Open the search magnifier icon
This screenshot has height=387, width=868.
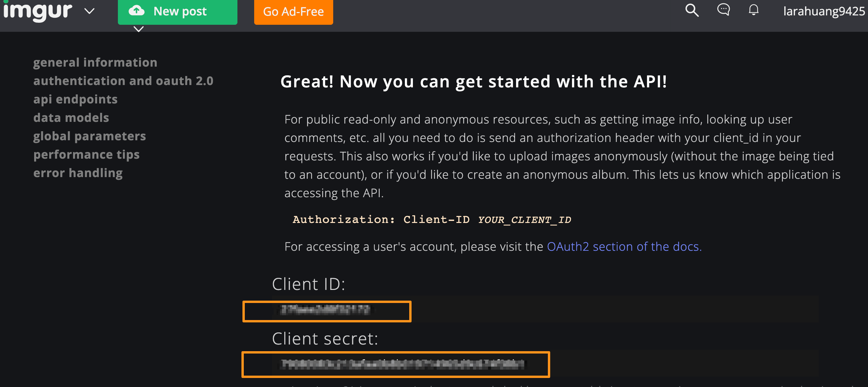[x=692, y=10]
